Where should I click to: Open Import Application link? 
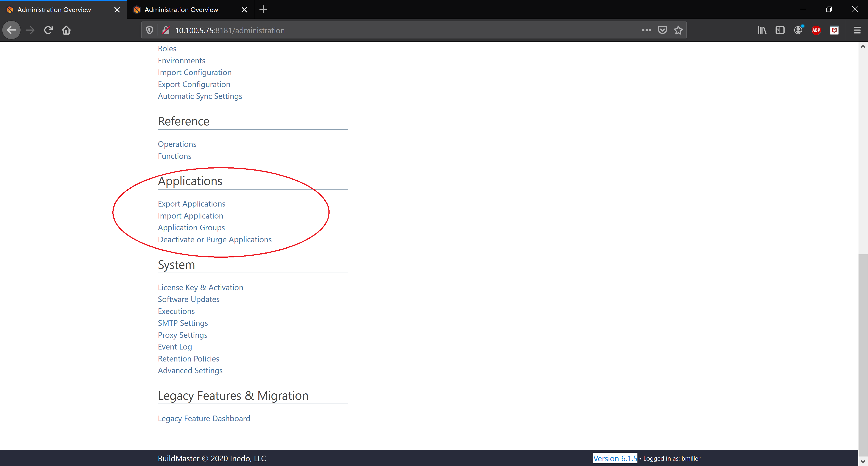tap(190, 215)
